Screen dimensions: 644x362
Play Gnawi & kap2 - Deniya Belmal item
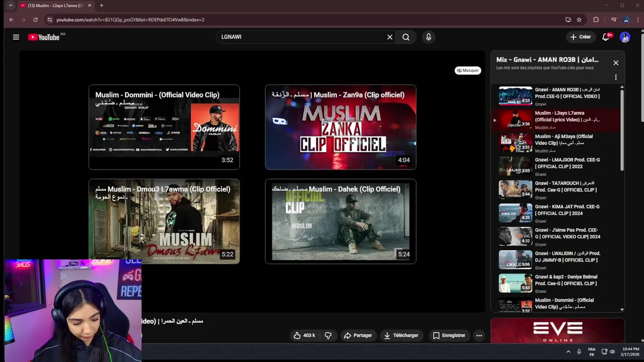point(556,284)
